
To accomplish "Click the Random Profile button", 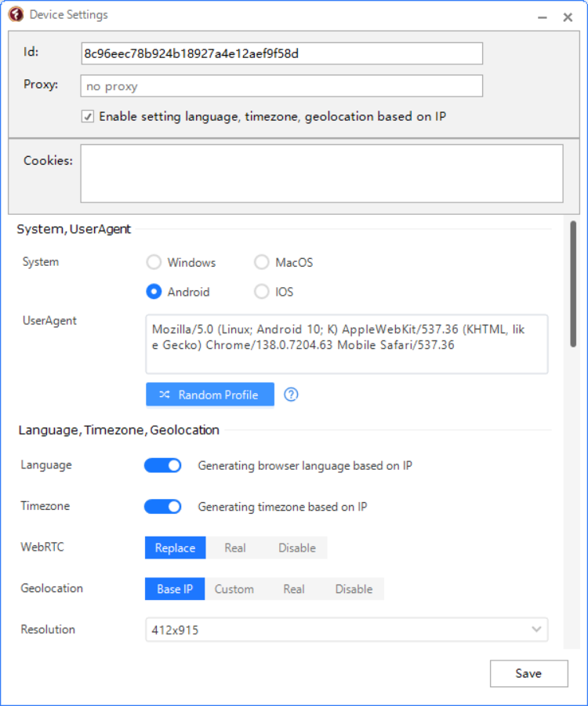I will point(209,395).
